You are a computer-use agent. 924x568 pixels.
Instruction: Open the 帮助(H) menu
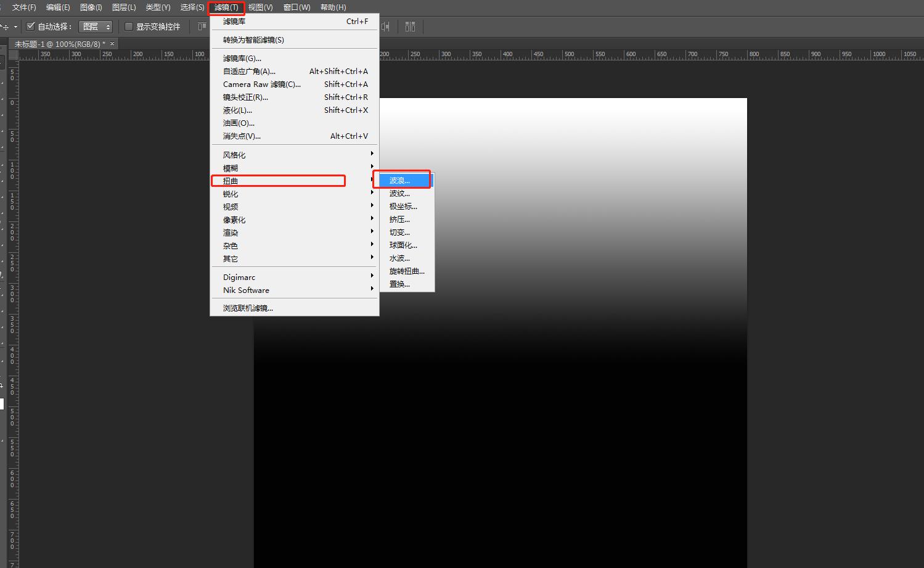[333, 7]
